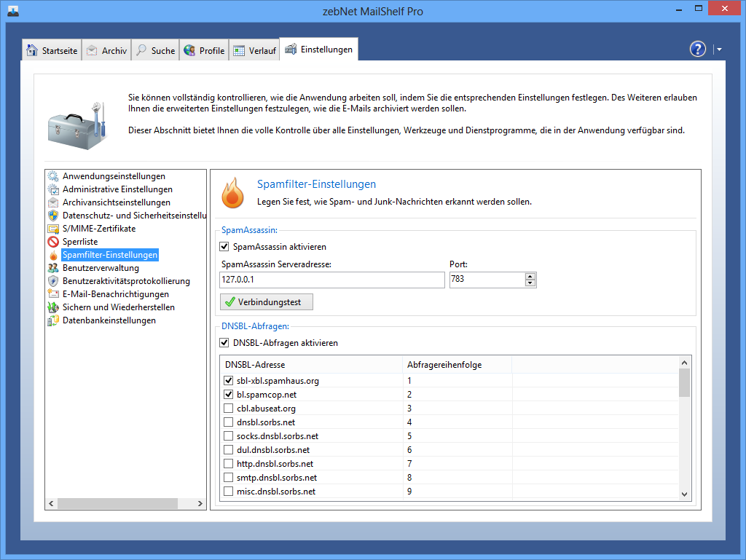Increase the port value with up arrow
746x560 pixels.
tap(530, 276)
